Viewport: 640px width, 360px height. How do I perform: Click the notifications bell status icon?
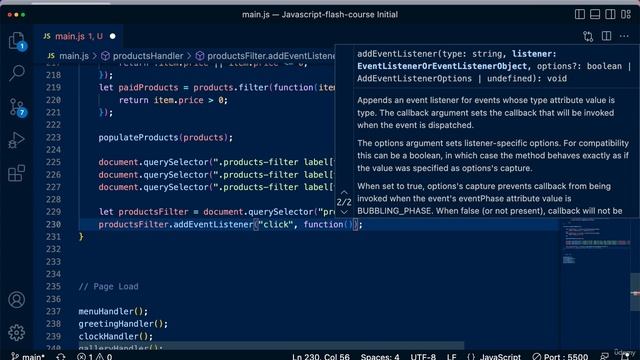point(625,356)
